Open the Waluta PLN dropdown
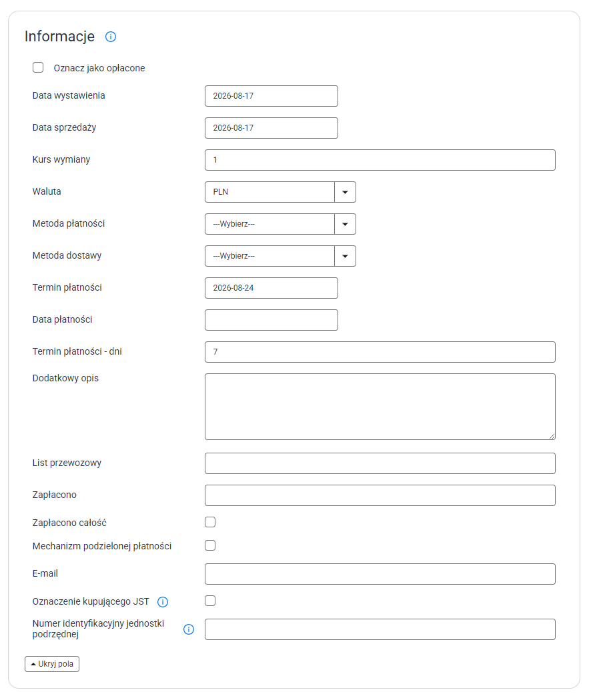 tap(280, 192)
